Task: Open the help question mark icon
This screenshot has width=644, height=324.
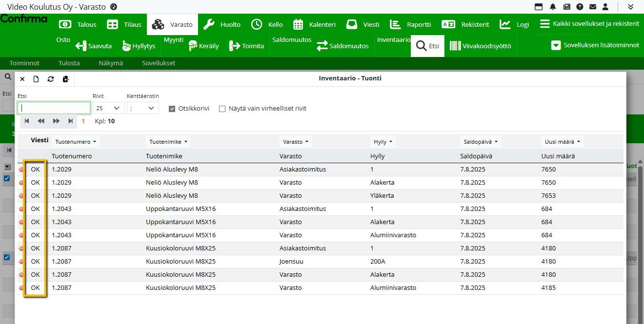Action: point(580,7)
